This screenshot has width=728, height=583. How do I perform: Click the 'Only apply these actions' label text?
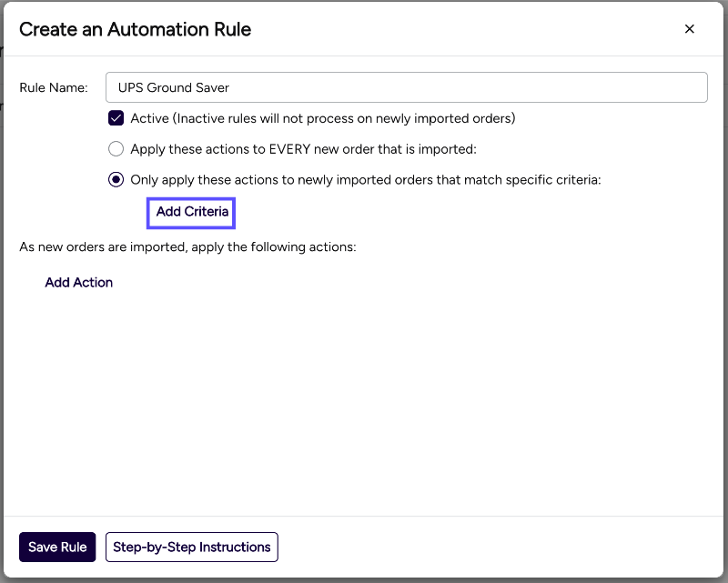click(365, 180)
